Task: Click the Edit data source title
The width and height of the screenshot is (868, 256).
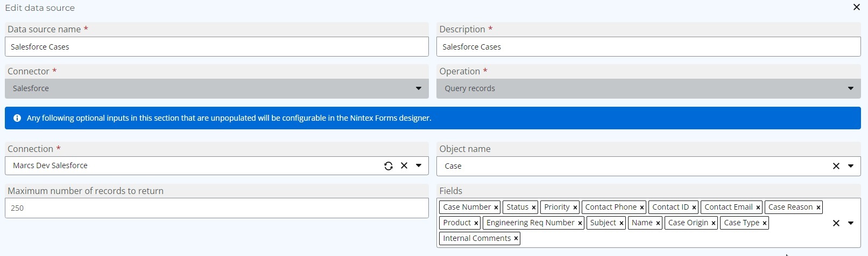Action: point(40,8)
